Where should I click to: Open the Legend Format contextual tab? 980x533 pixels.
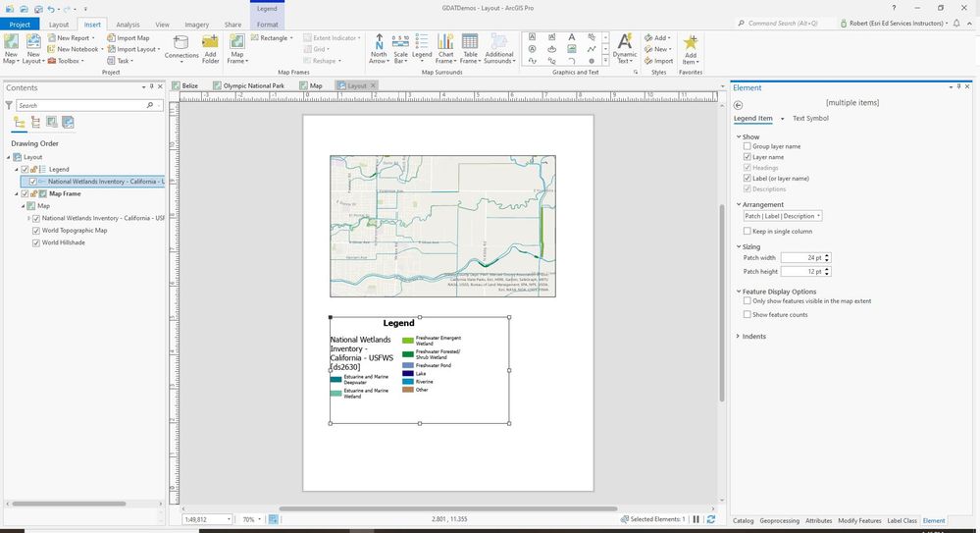267,25
